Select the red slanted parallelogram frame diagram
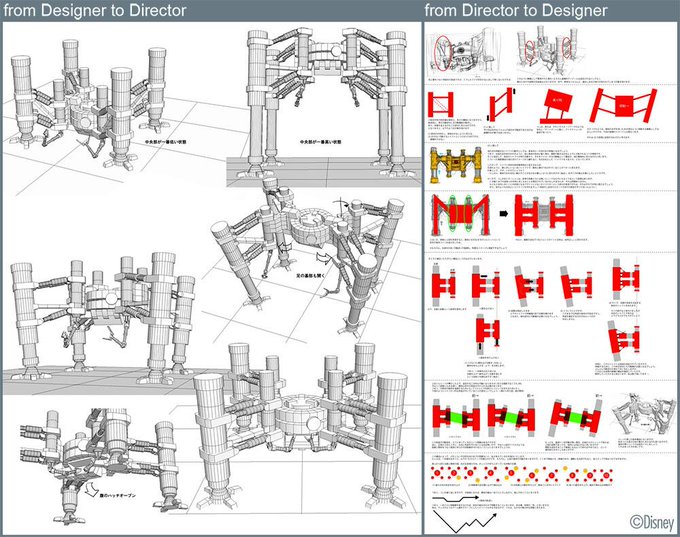 pyautogui.click(x=501, y=105)
